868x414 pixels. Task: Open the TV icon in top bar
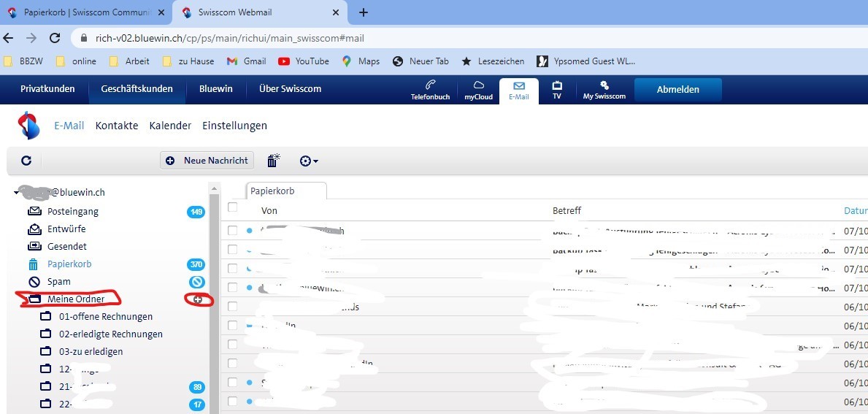coord(557,90)
